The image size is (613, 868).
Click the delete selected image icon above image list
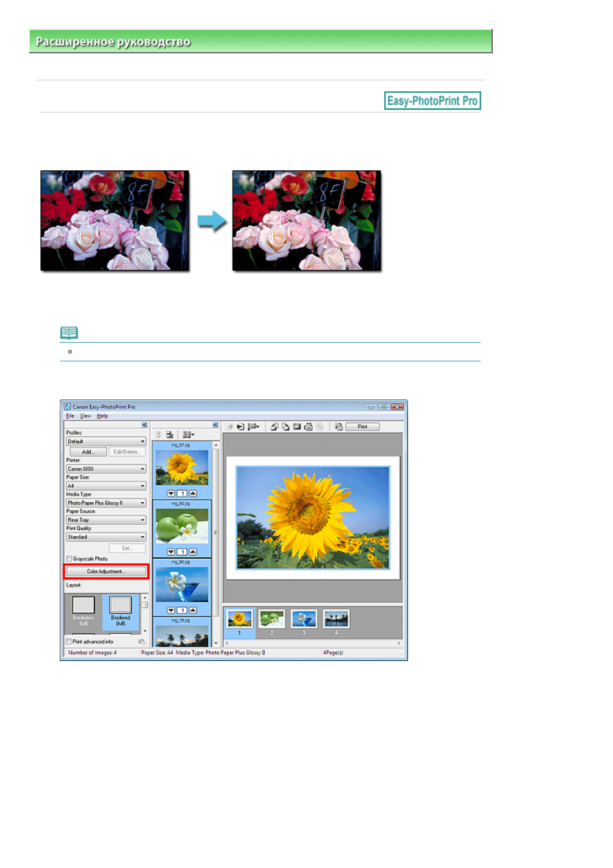(170, 435)
